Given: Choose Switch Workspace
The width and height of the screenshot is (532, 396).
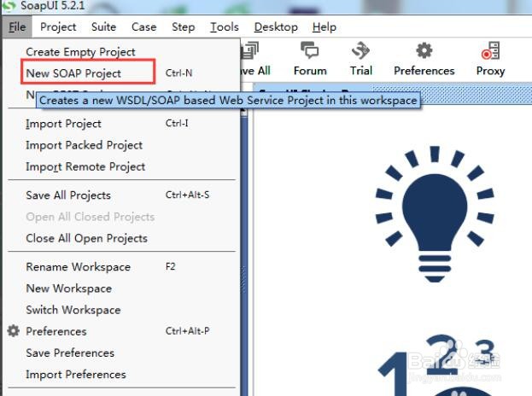Looking at the screenshot, I should click(x=121, y=310).
